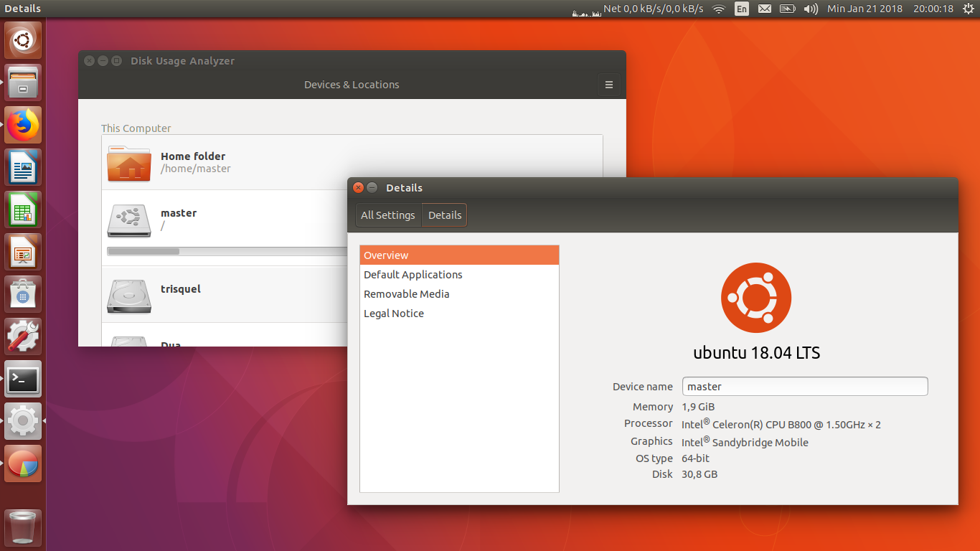Launch LibreOffice Calc from dock
This screenshot has width=980, height=551.
(x=23, y=209)
